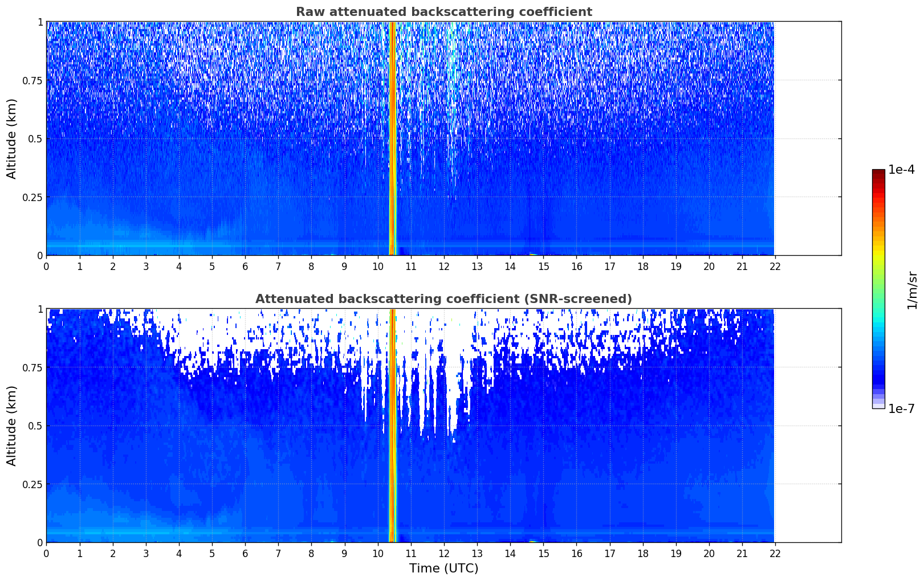Screen dimensions: 924x581
Task: Click the '0.25' altitude tick in bottom plot
Action: (x=32, y=484)
